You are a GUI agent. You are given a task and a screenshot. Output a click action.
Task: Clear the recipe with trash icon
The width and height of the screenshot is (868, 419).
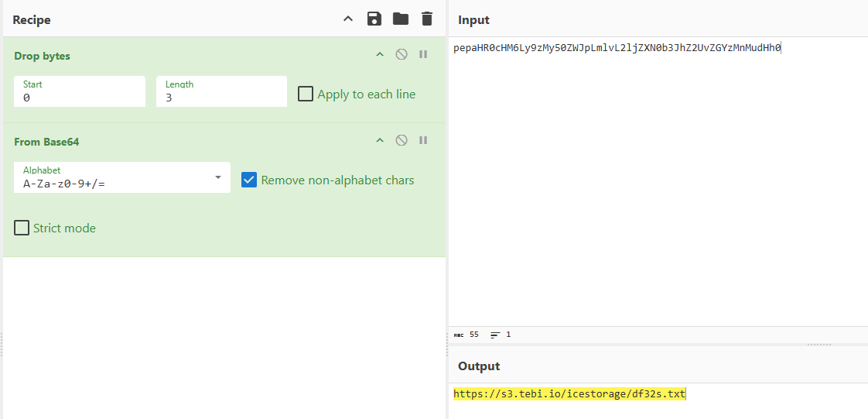[x=426, y=19]
